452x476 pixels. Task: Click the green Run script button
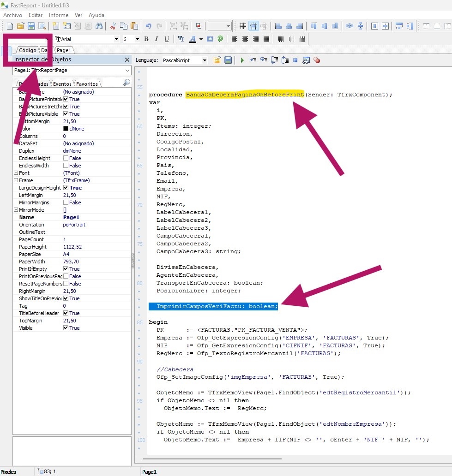click(241, 60)
